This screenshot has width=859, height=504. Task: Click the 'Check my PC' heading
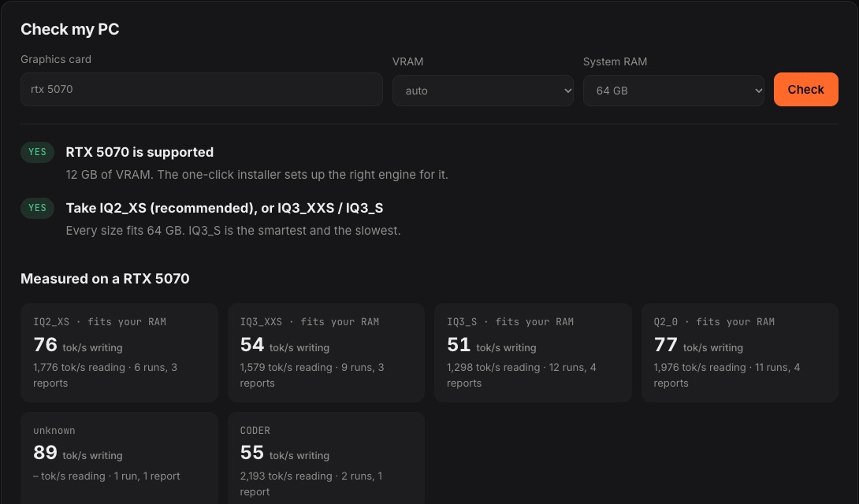pyautogui.click(x=70, y=29)
